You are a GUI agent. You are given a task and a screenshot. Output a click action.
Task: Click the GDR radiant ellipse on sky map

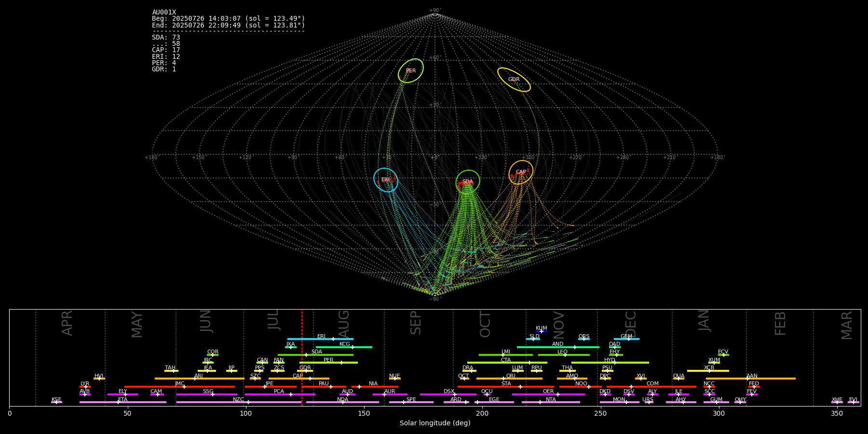click(514, 80)
